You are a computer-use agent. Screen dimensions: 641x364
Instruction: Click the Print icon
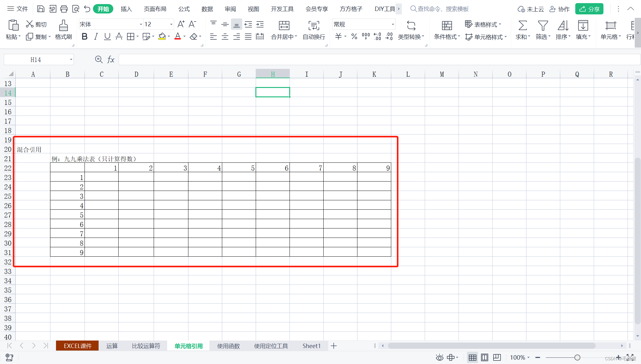click(64, 9)
